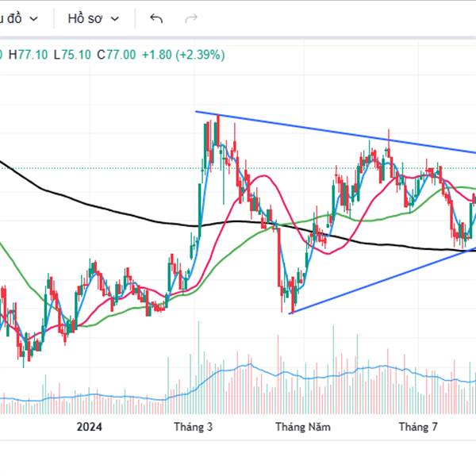
Task: Click the 2024 label on time axis
Action: tap(89, 427)
